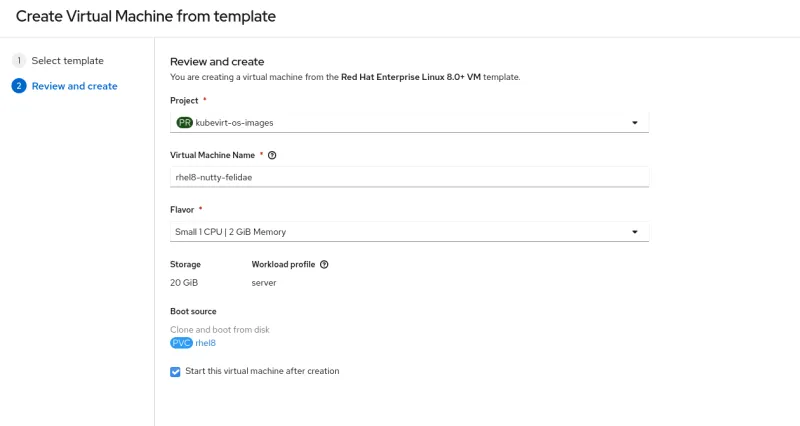Image resolution: width=800 pixels, height=426 pixels.
Task: Click the Flavor dropdown caret arrow
Action: tap(634, 232)
